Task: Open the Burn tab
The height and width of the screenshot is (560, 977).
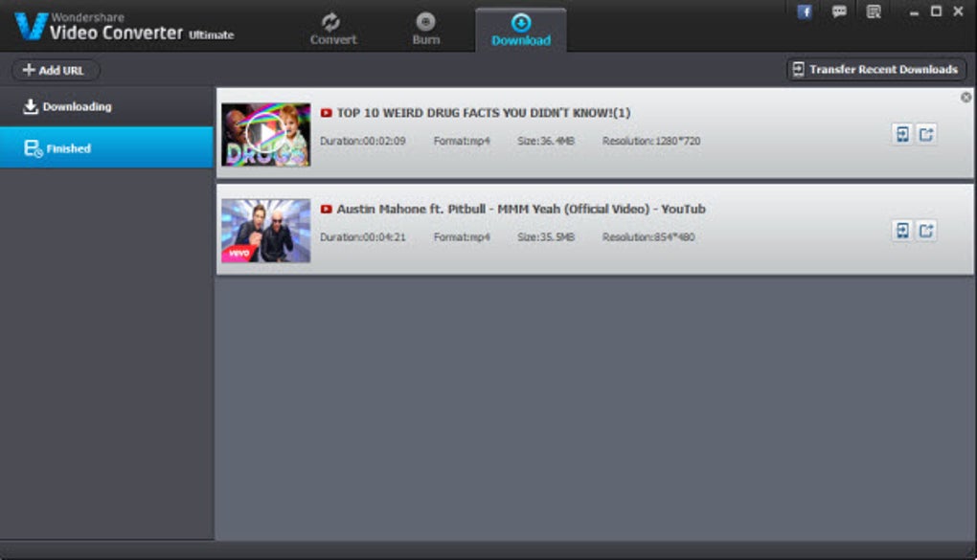Action: [426, 29]
